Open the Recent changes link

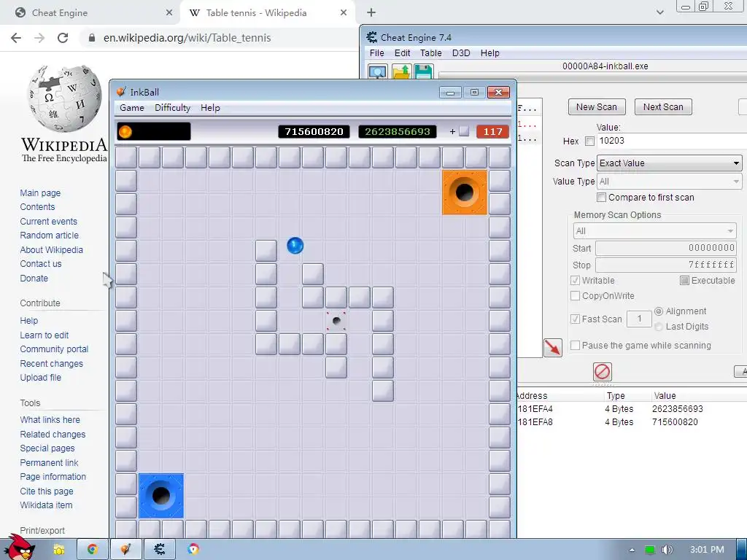click(52, 363)
